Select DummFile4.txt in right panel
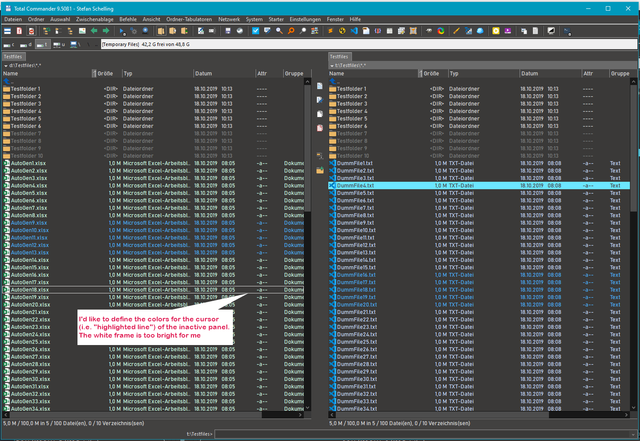640x441 pixels. 479,186
